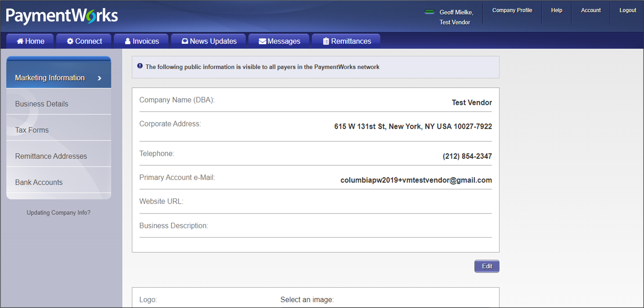The width and height of the screenshot is (644, 308).
Task: Click the person icon on Invoices tab
Action: pyautogui.click(x=127, y=41)
